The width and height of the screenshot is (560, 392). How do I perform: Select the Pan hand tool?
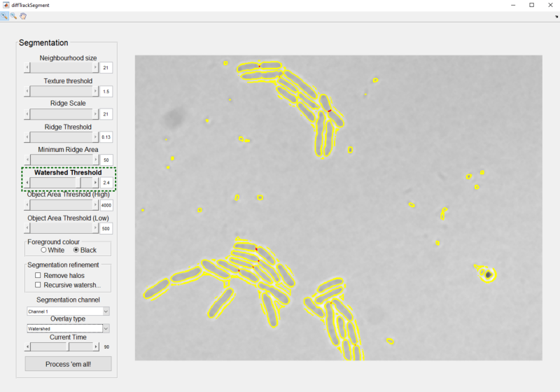(23, 16)
